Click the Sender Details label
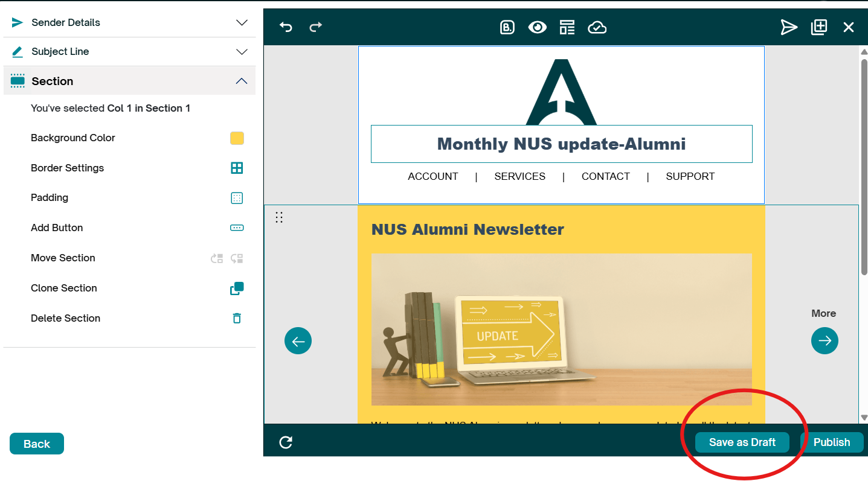Image resolution: width=868 pixels, height=481 pixels. (x=66, y=22)
